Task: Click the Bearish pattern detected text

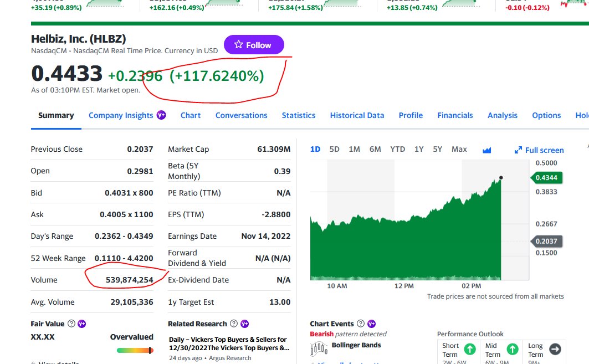Action: point(348,334)
